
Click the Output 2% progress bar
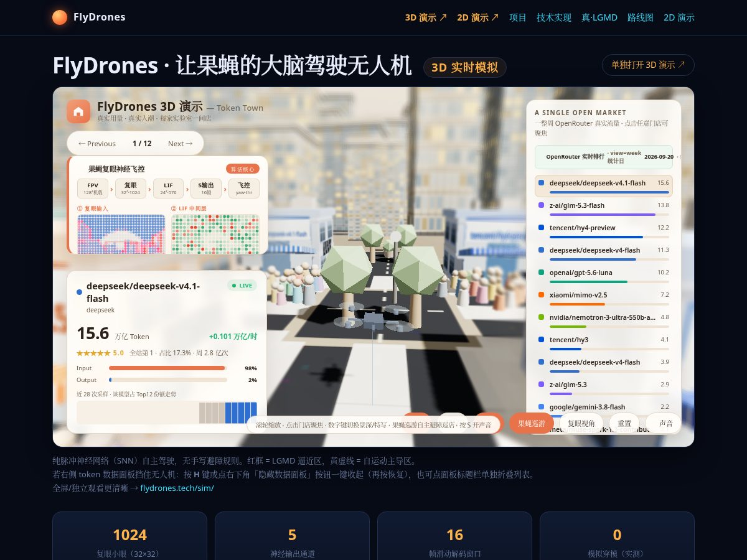click(x=168, y=380)
